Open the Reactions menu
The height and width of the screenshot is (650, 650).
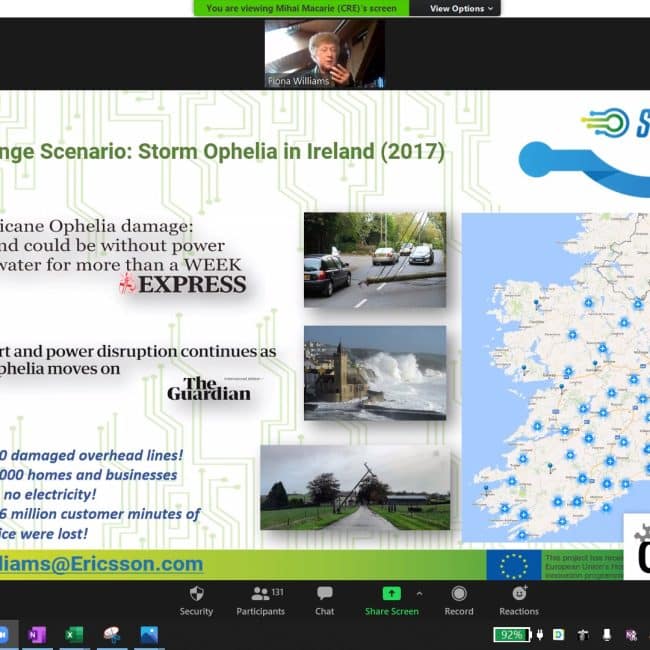[x=519, y=601]
